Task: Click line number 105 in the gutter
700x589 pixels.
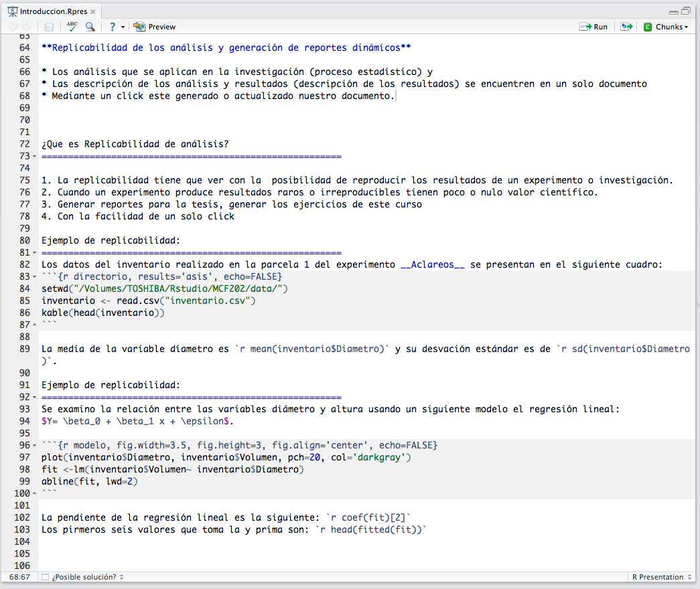Action: pos(22,554)
